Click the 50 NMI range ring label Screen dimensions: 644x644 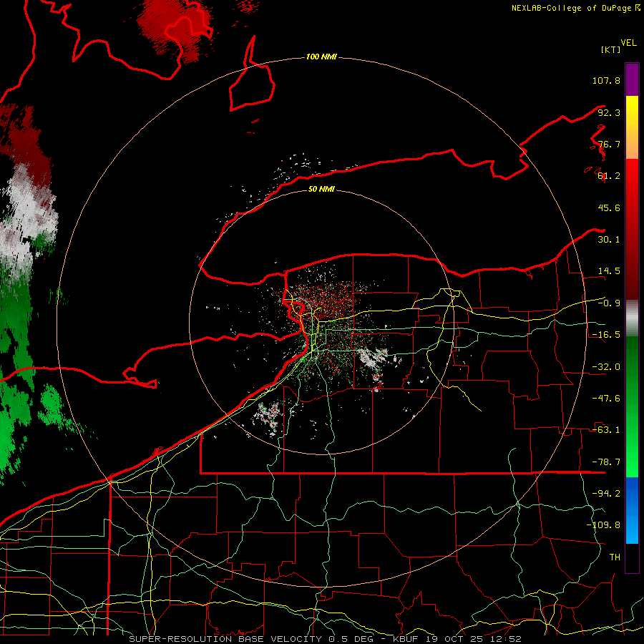[321, 189]
